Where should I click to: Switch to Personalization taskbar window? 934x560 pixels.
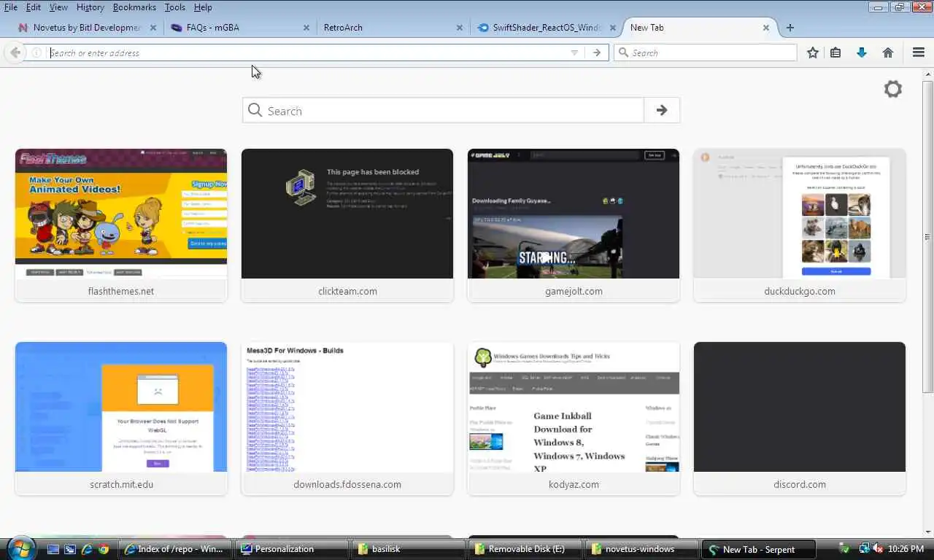point(293,549)
